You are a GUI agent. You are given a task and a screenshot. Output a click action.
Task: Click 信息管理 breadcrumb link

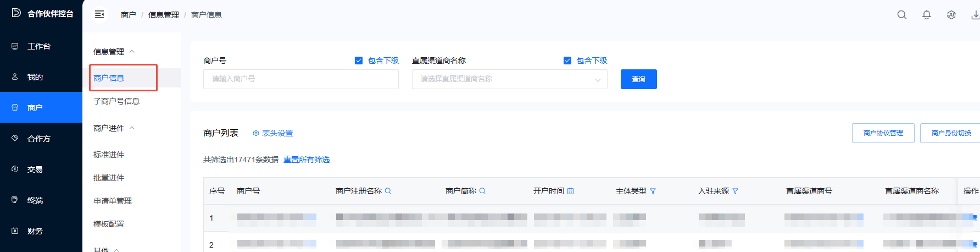coord(164,15)
